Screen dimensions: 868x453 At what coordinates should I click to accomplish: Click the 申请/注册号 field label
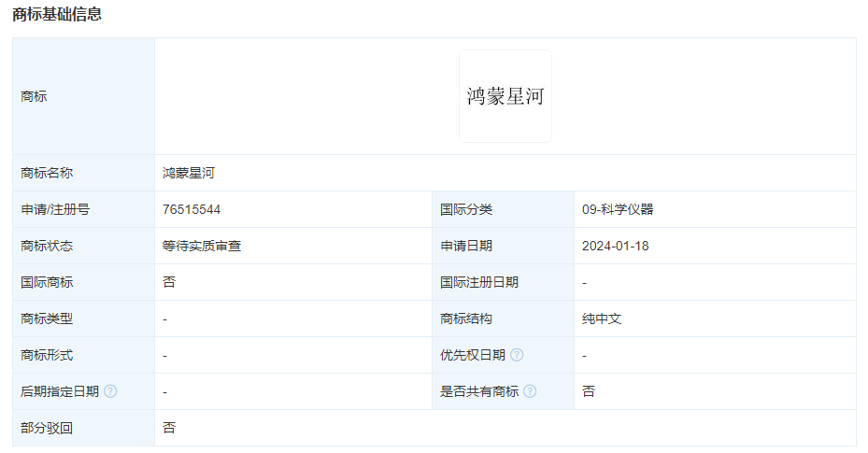(x=55, y=209)
